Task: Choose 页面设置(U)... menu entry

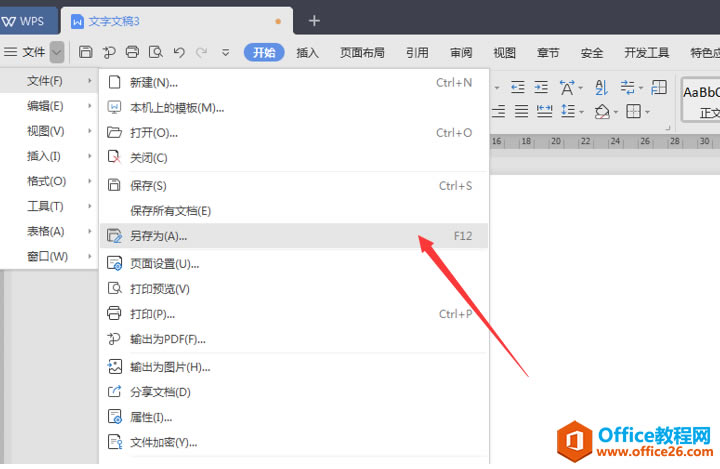Action: click(294, 264)
